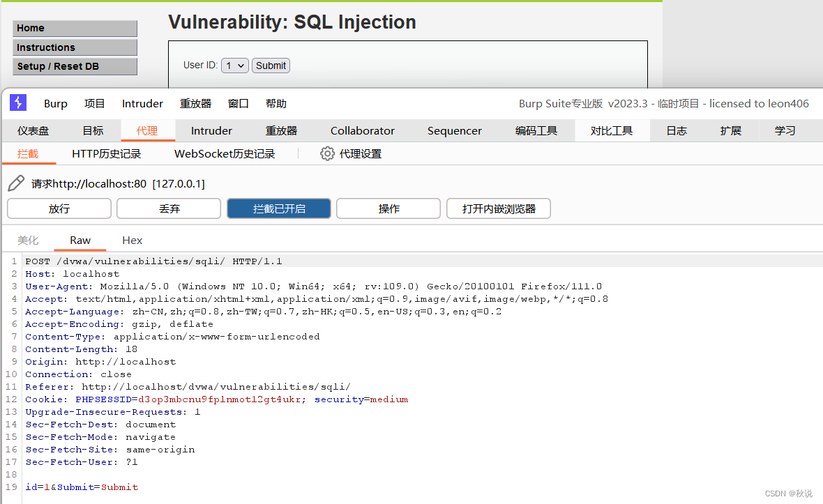823x504 pixels.
Task: Open Setup / Reset DB in DVWA sidebar
Action: click(75, 66)
